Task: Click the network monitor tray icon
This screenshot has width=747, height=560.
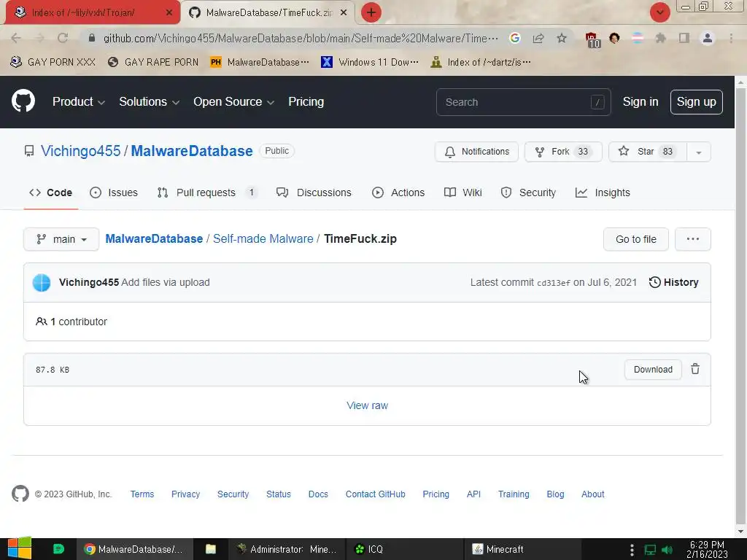Action: [650, 550]
